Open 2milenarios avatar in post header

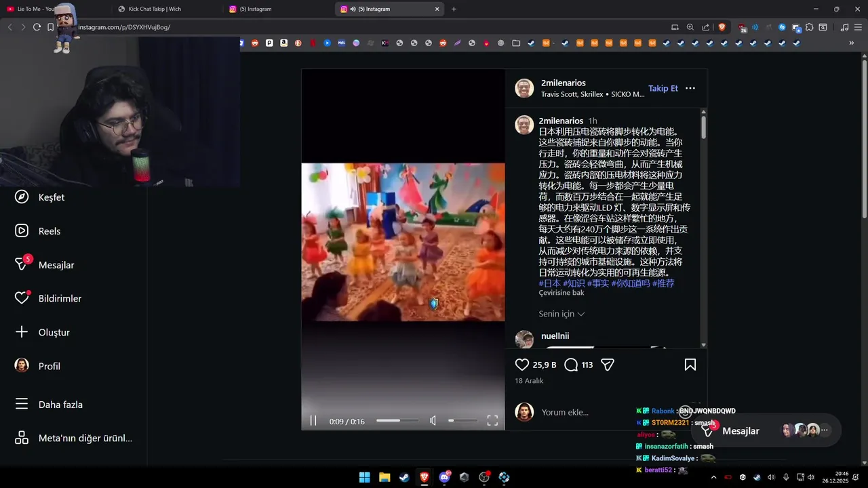click(x=524, y=88)
